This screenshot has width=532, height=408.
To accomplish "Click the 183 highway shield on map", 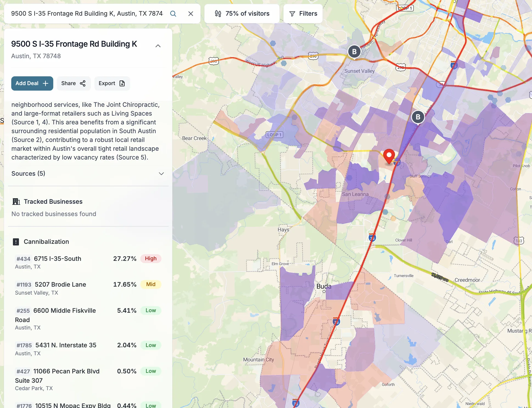I will pyautogui.click(x=519, y=241).
